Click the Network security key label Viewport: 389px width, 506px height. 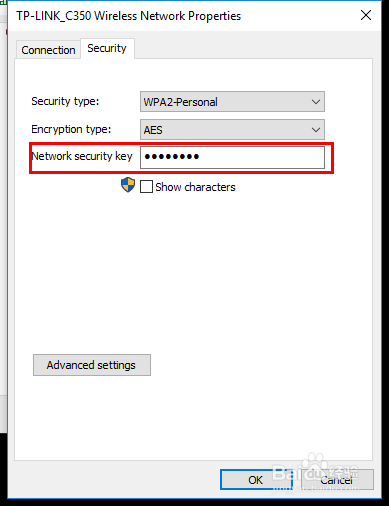(x=82, y=156)
